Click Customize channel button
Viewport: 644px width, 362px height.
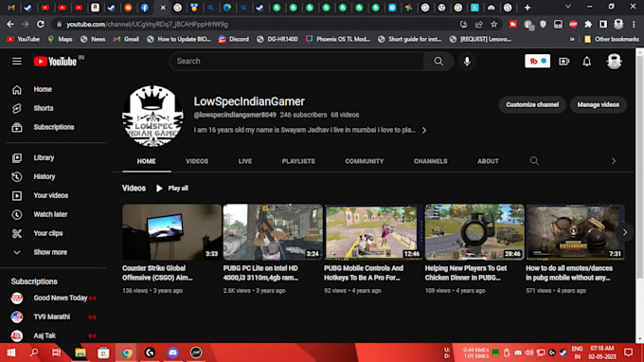click(x=532, y=105)
